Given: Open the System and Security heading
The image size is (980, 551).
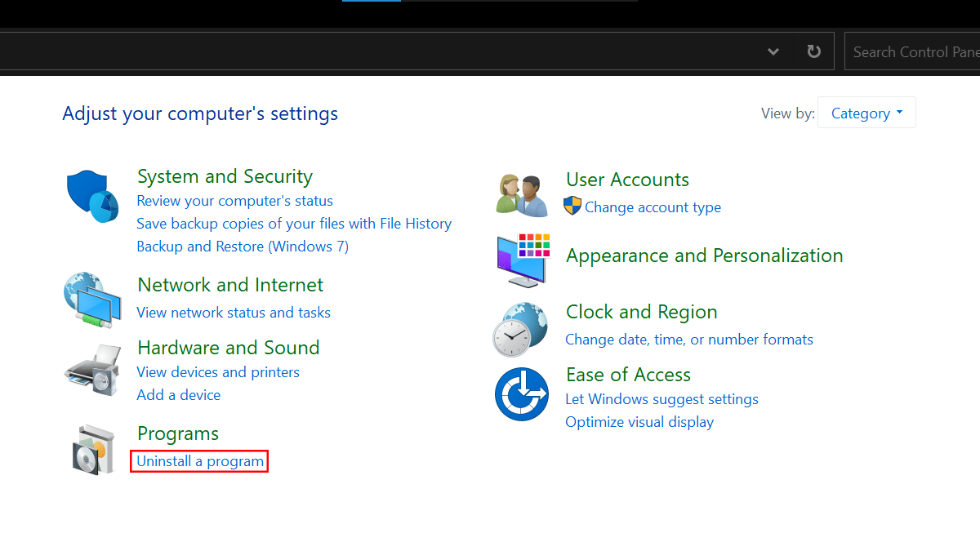Looking at the screenshot, I should click(x=225, y=176).
